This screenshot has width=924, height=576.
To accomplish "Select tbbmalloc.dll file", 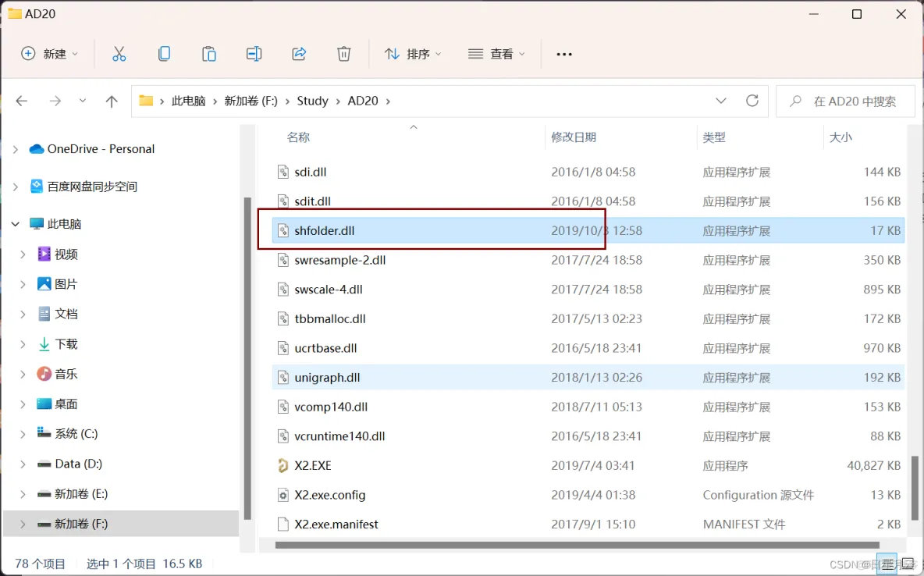I will (x=588, y=319).
